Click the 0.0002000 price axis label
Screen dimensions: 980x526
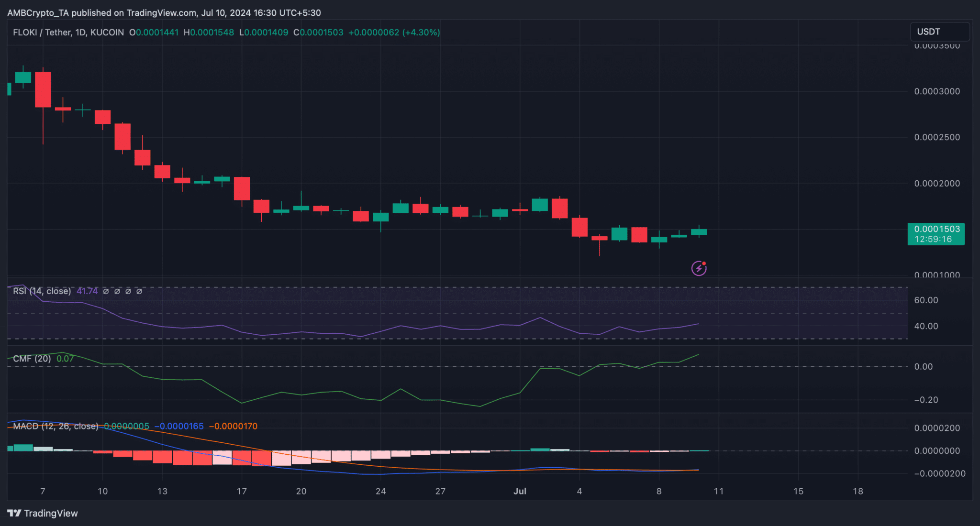point(937,184)
